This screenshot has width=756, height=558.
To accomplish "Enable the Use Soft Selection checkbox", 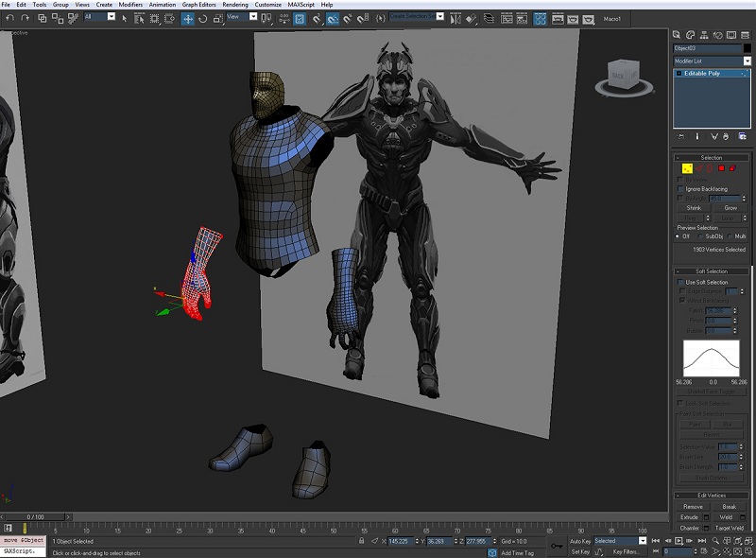I will pyautogui.click(x=680, y=282).
